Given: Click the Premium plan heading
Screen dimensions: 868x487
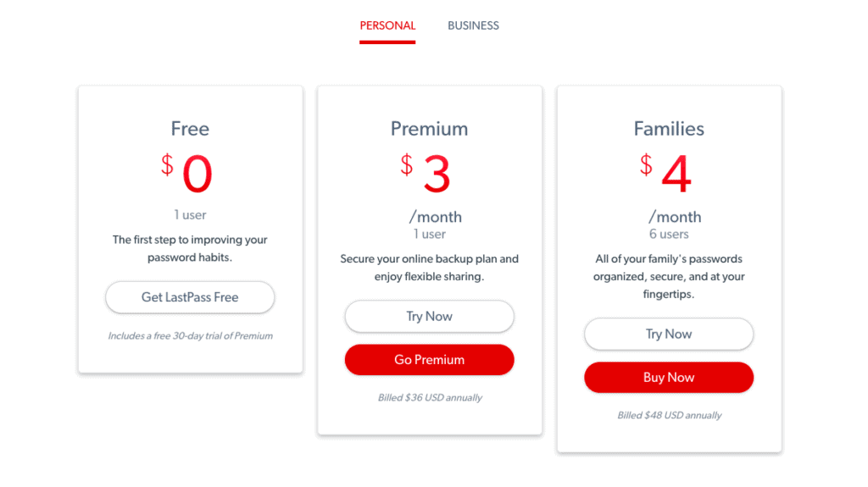Looking at the screenshot, I should 430,129.
